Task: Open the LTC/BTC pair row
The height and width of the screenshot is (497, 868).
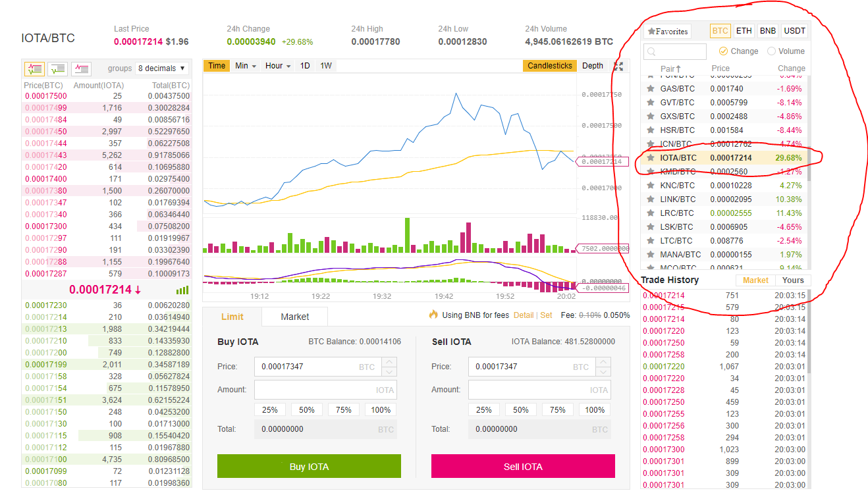Action: tap(724, 241)
